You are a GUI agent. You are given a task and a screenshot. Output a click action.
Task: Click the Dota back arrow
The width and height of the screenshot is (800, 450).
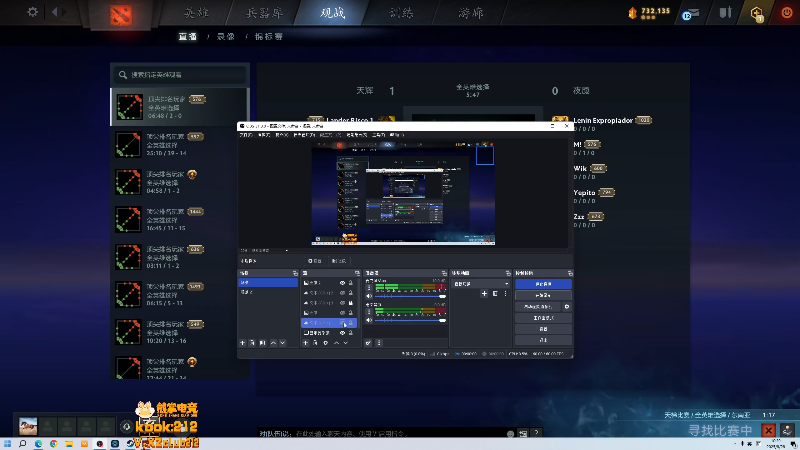54,12
